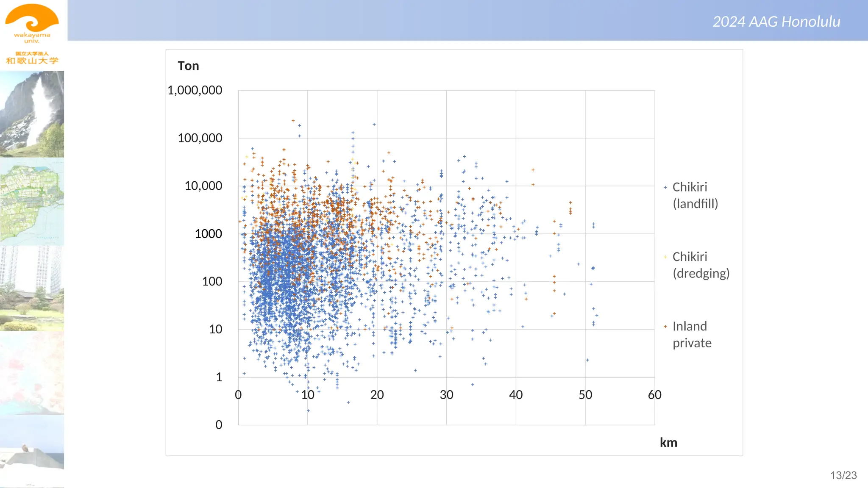
Task: Click the 1,000,000 y-axis label
Action: tap(195, 90)
